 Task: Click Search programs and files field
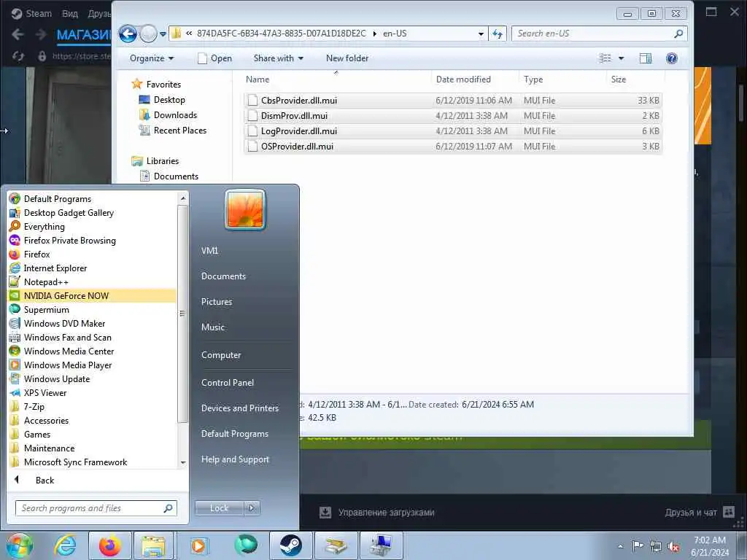(96, 508)
